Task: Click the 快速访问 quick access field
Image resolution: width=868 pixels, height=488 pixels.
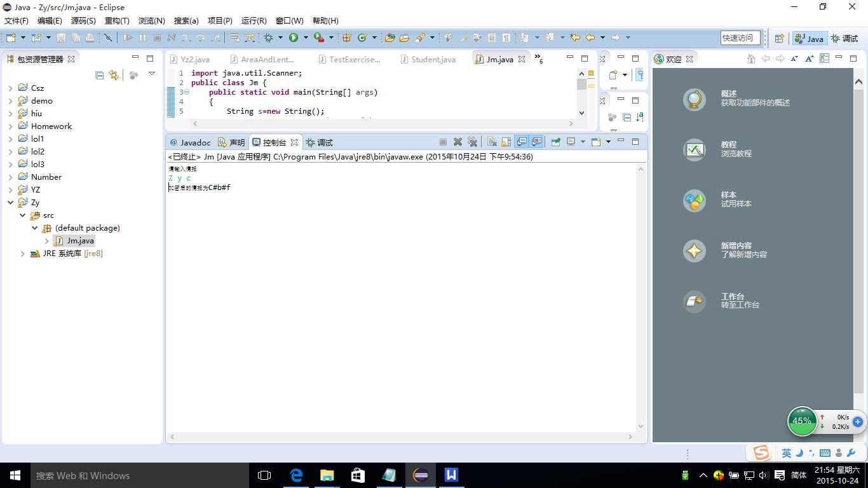Action: pos(740,38)
